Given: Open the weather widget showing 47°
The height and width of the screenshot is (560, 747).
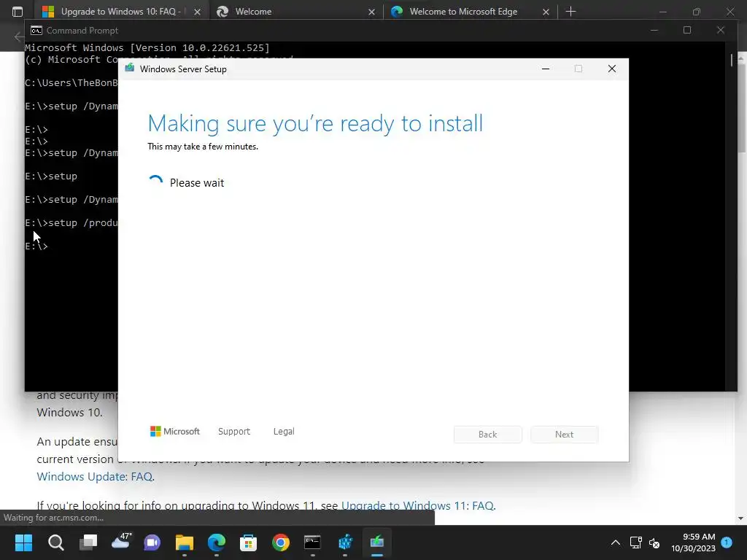Looking at the screenshot, I should click(x=120, y=541).
